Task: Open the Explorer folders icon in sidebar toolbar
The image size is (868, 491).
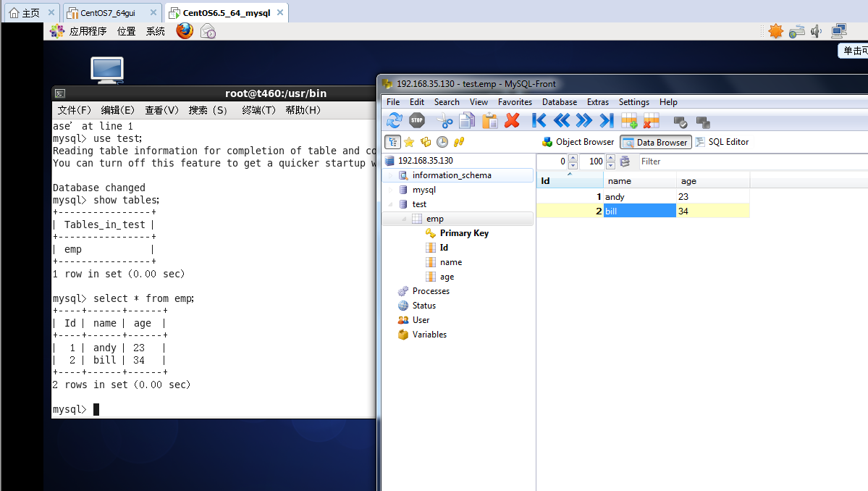Action: pos(426,142)
